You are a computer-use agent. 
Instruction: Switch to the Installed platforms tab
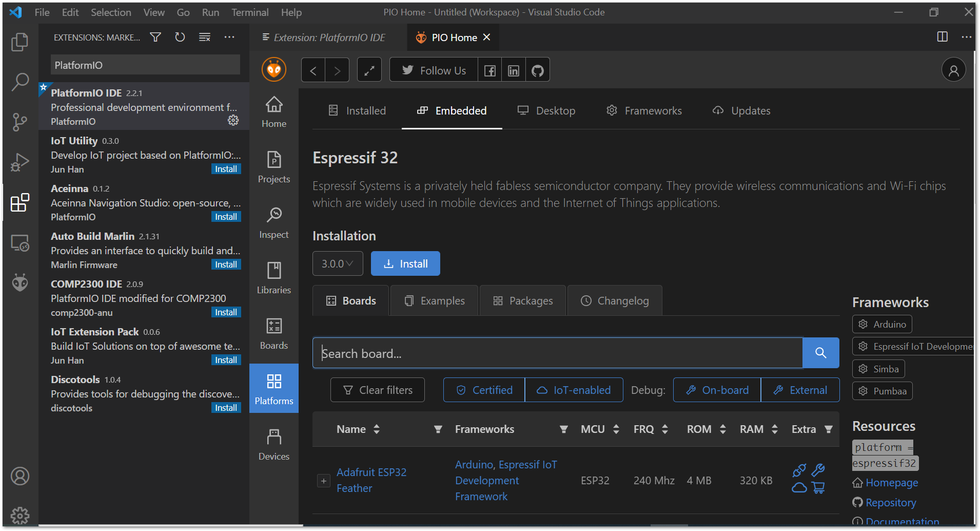[x=357, y=110]
